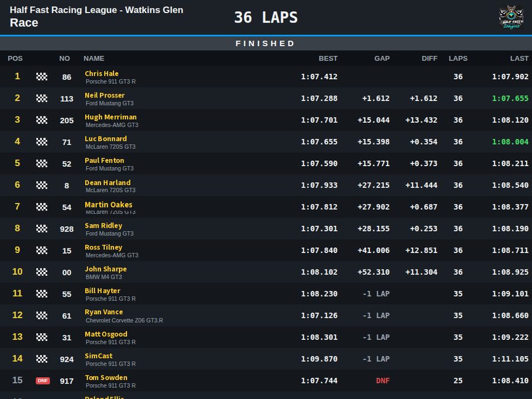Viewport: 532px width, 399px height.
Task: Click gap value +52.310
Action: coord(374,272)
